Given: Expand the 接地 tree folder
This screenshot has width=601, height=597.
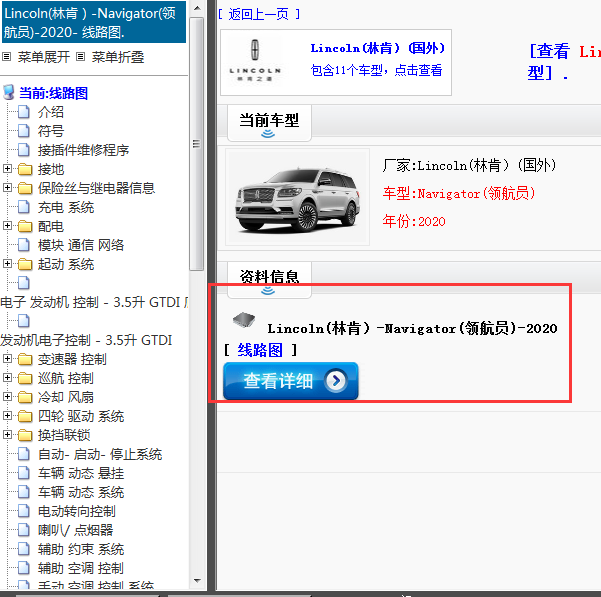Looking at the screenshot, I should pyautogui.click(x=7, y=168).
